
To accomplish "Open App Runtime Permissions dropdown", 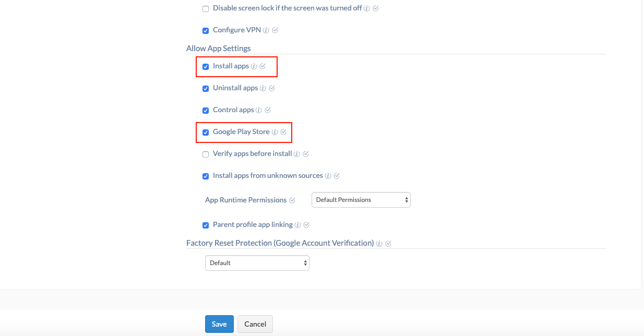I will (361, 200).
